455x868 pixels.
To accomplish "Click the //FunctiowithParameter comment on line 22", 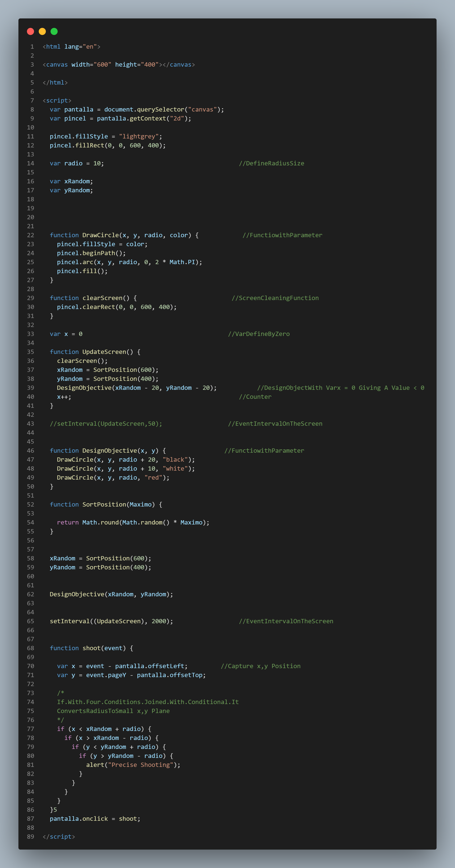I will tap(283, 235).
